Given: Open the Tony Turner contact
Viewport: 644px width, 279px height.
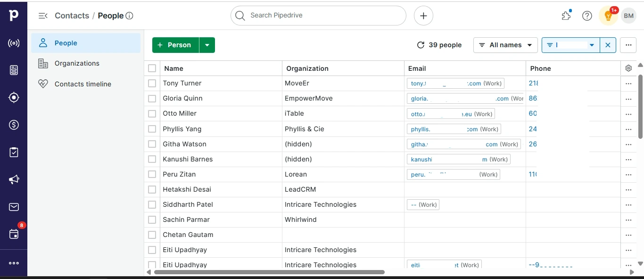Looking at the screenshot, I should pos(182,83).
